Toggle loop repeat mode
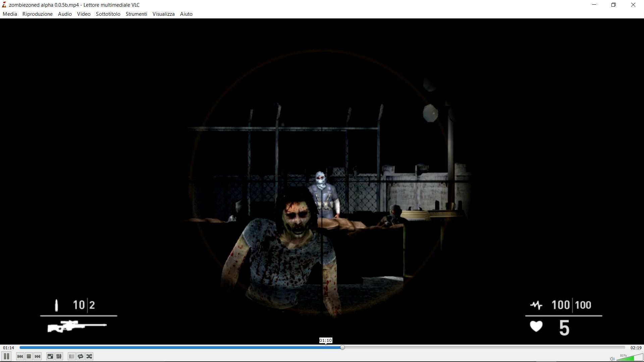 click(80, 356)
